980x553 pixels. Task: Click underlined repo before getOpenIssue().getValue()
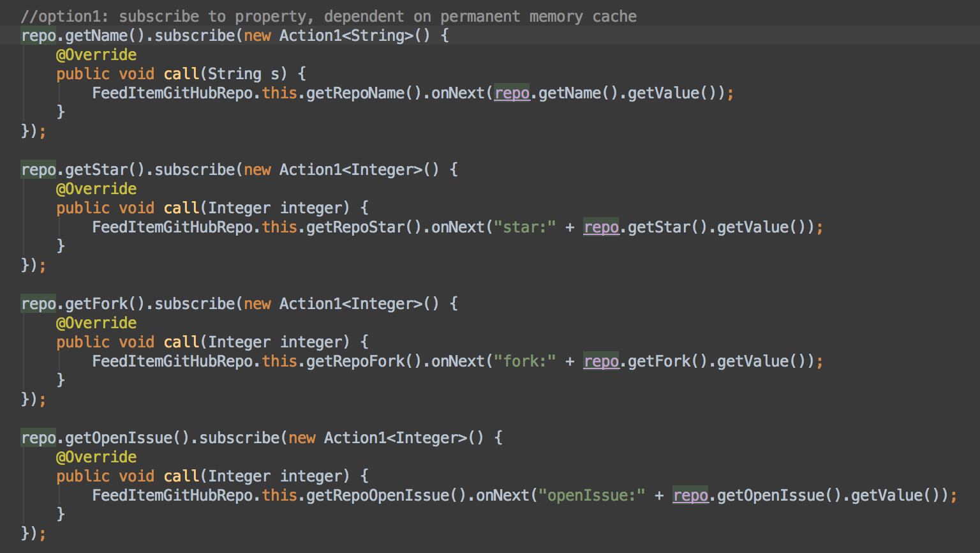pyautogui.click(x=690, y=496)
